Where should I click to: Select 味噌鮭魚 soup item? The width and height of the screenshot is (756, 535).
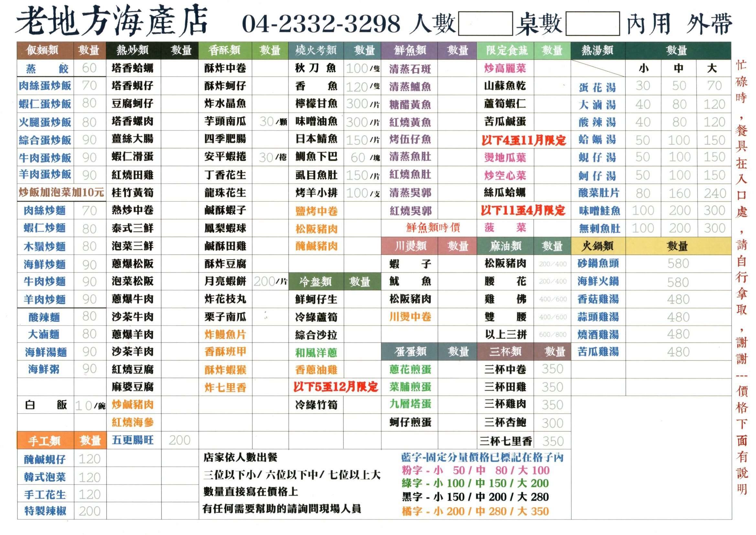[599, 211]
